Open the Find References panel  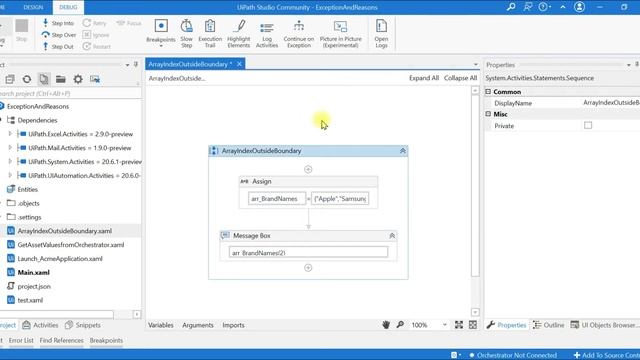pos(61,340)
